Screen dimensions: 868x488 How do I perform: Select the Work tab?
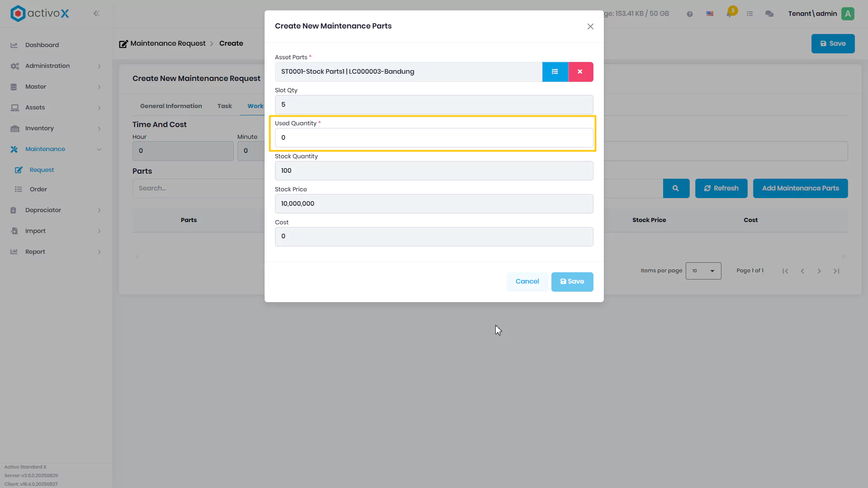click(x=255, y=106)
